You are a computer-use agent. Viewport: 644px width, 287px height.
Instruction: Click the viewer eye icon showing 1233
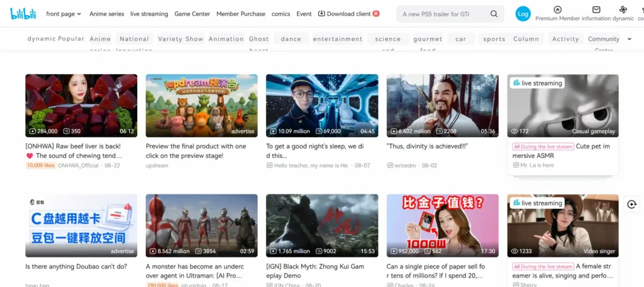click(x=514, y=251)
